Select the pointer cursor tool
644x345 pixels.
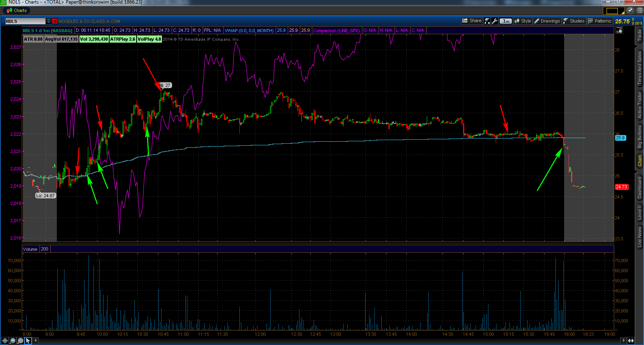[28, 341]
